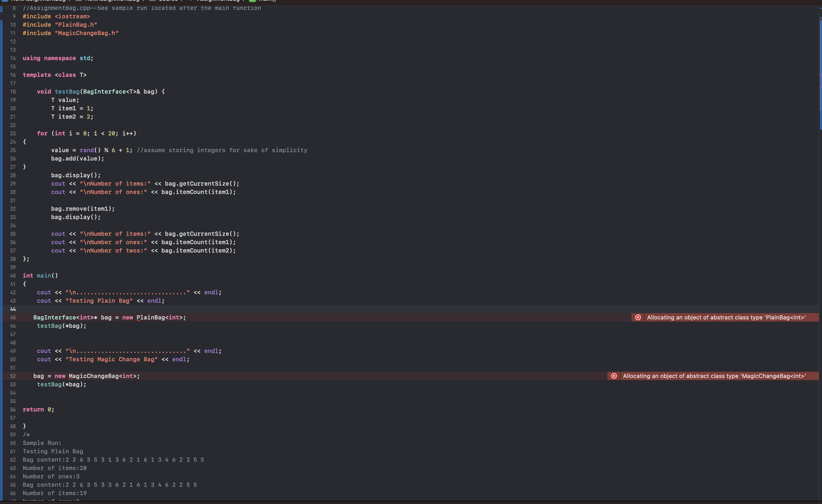822x504 pixels.
Task: Click the testBag function name on line 18
Action: point(67,92)
